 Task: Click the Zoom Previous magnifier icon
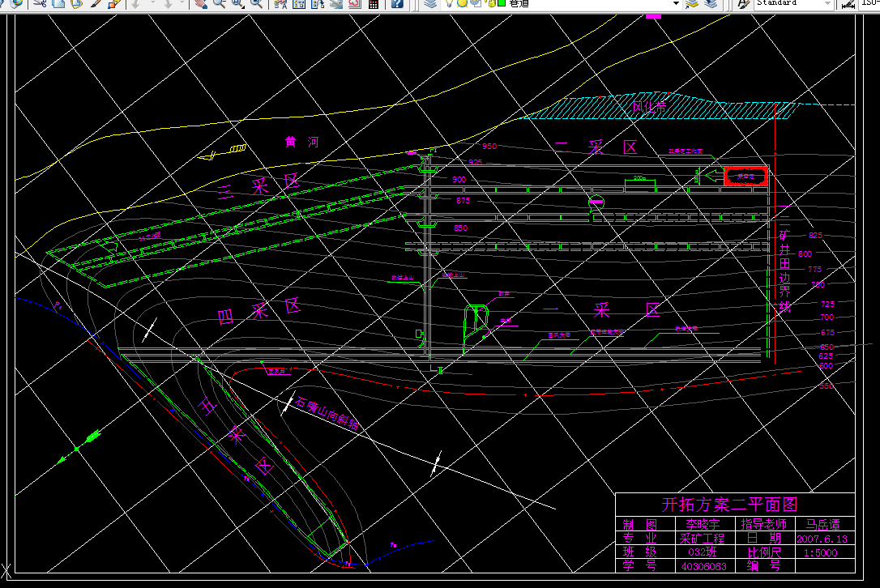[257, 3]
